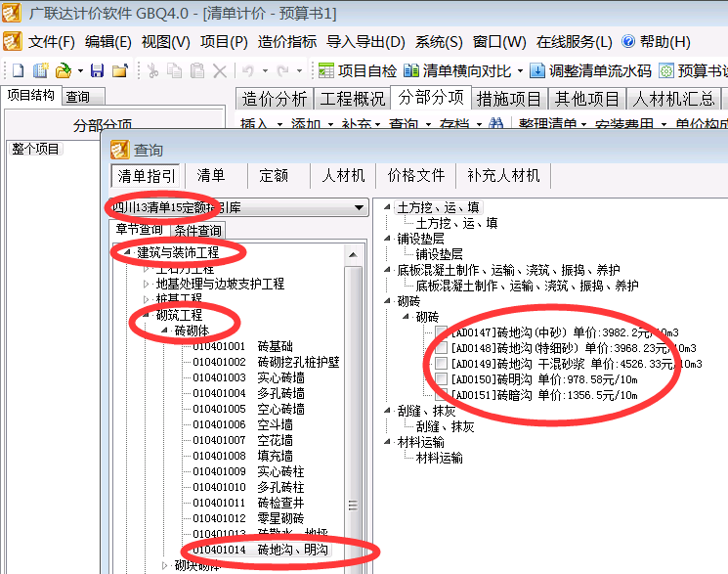Viewport: 728px width, 574px height.
Task: Click the green 预算书 icon at toolbar end
Action: [666, 70]
